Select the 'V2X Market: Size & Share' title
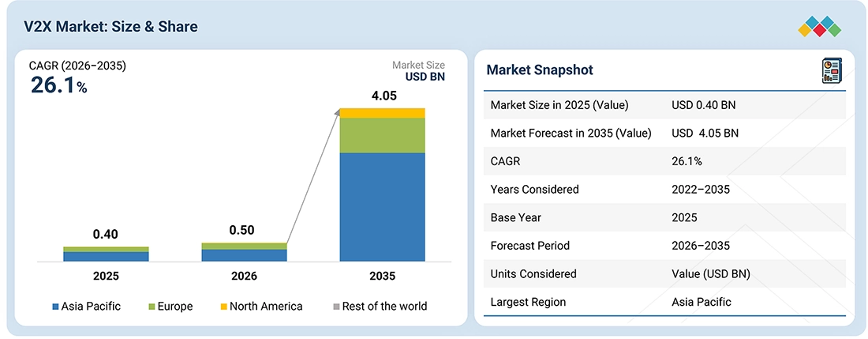 110,27
